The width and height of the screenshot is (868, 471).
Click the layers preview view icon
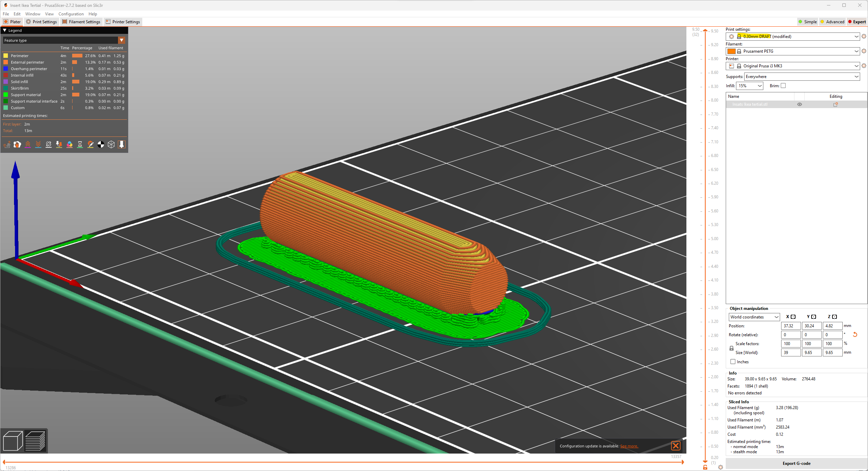(36, 441)
